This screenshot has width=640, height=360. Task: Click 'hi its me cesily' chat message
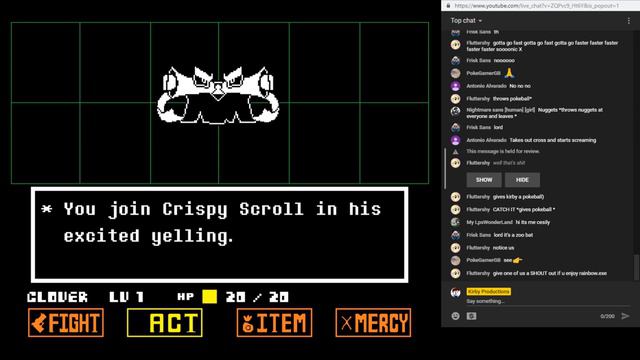532,222
